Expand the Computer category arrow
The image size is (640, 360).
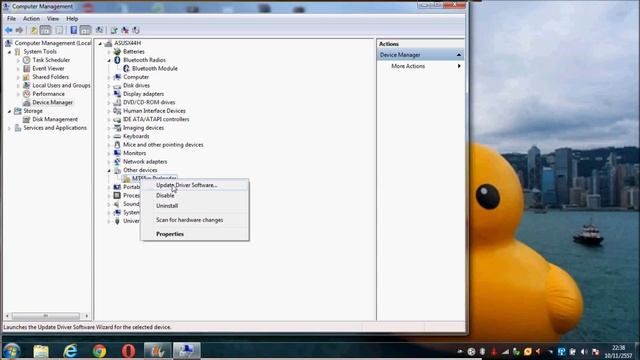click(109, 77)
